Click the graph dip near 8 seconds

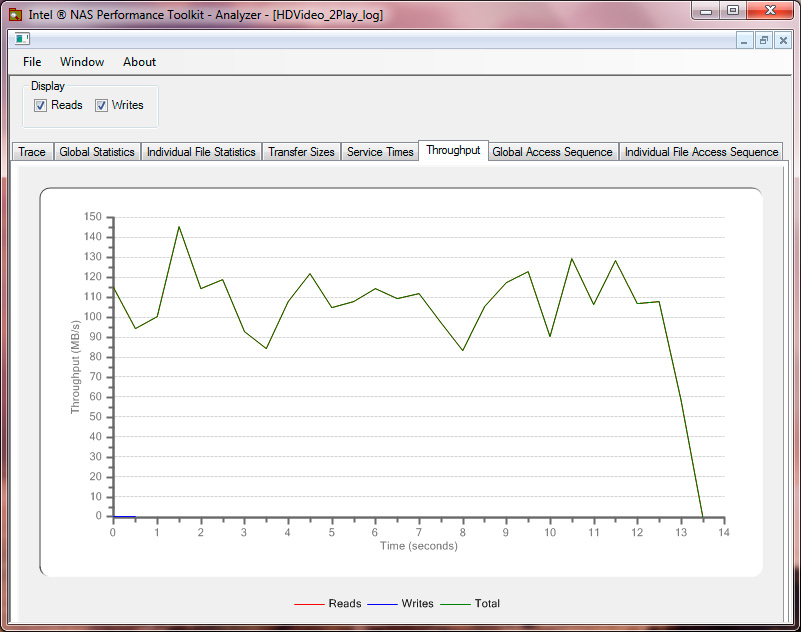[463, 350]
